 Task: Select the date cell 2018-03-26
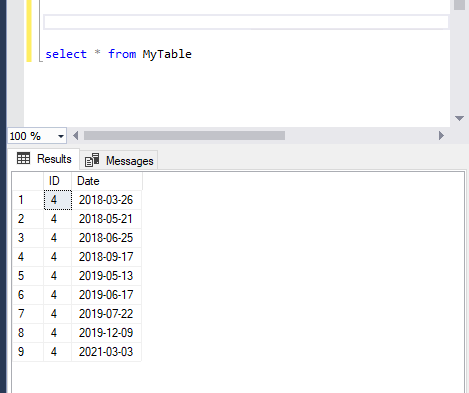tap(106, 200)
